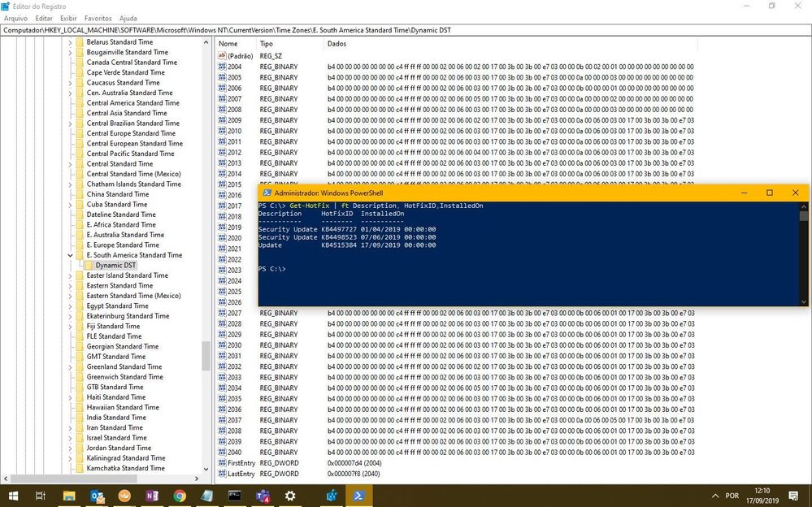Expand Belarus Standard Time key
Viewport: 812px width, 507px height.
click(x=70, y=42)
